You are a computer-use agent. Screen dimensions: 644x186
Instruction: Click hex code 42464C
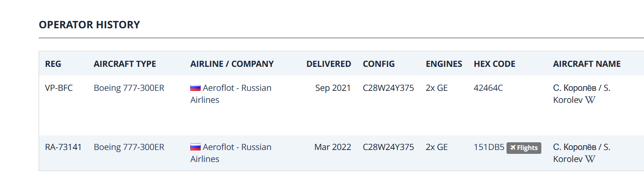(x=488, y=88)
